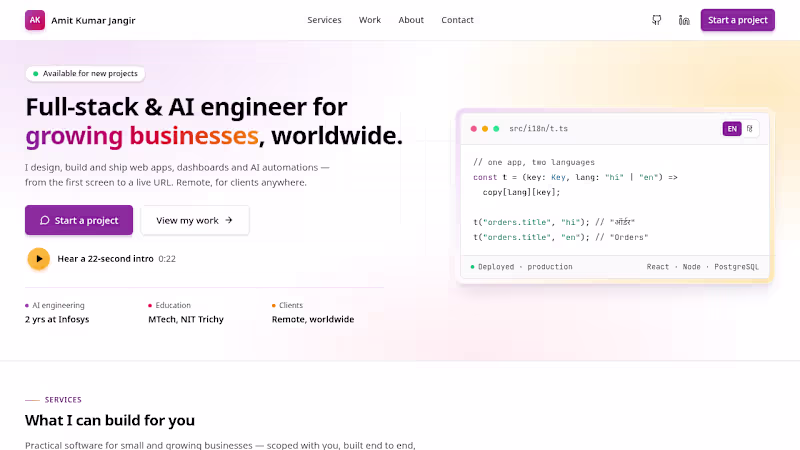
Task: Click the // one app, two languages comment
Action: [534, 162]
